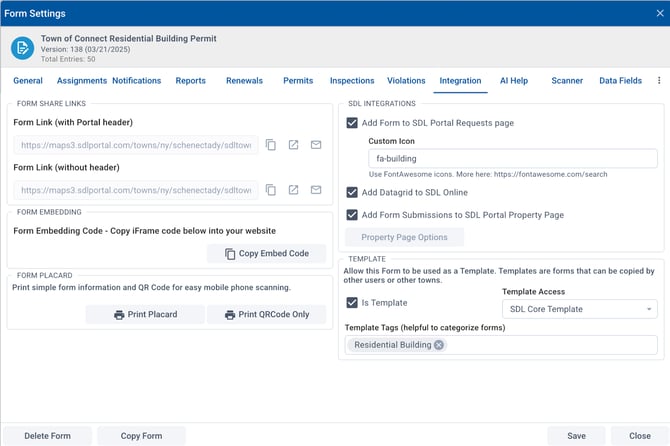
Task: Copy the Form Link without header
Action: pos(271,190)
